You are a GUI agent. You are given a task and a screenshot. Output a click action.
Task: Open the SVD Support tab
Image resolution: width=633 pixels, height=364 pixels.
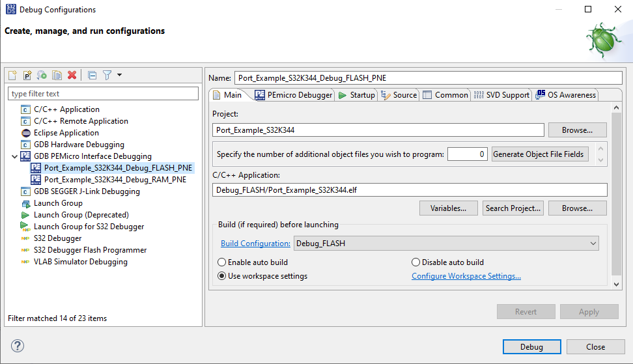pyautogui.click(x=501, y=95)
